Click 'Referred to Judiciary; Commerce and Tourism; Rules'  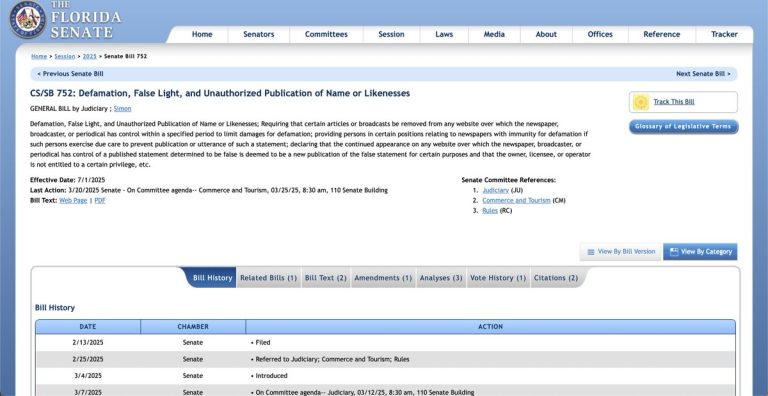[330, 359]
